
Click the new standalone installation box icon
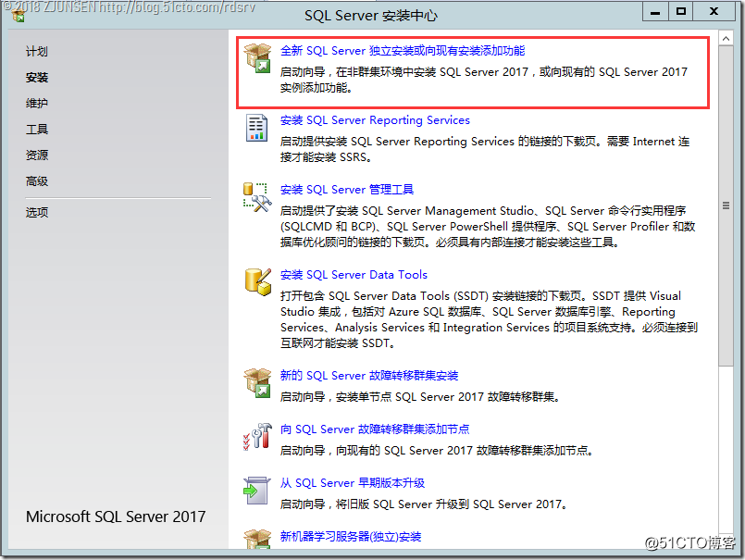257,58
